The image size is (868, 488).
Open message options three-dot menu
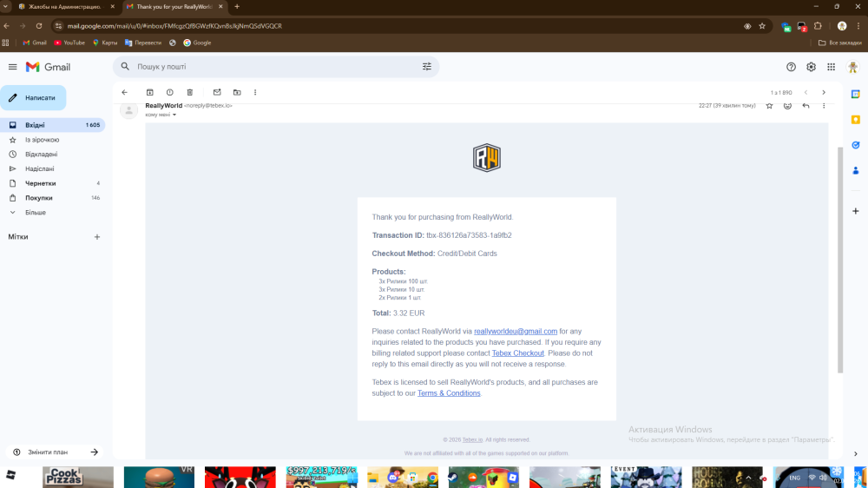click(x=824, y=106)
